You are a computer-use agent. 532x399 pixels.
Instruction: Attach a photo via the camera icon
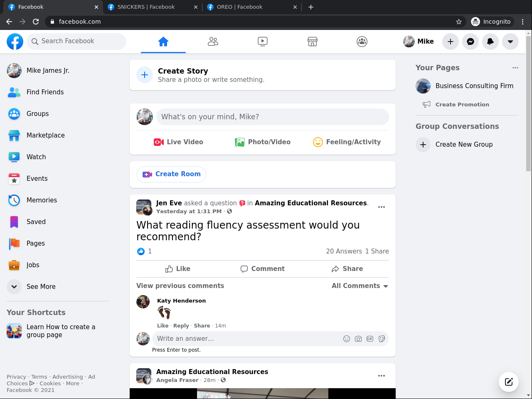point(358,339)
